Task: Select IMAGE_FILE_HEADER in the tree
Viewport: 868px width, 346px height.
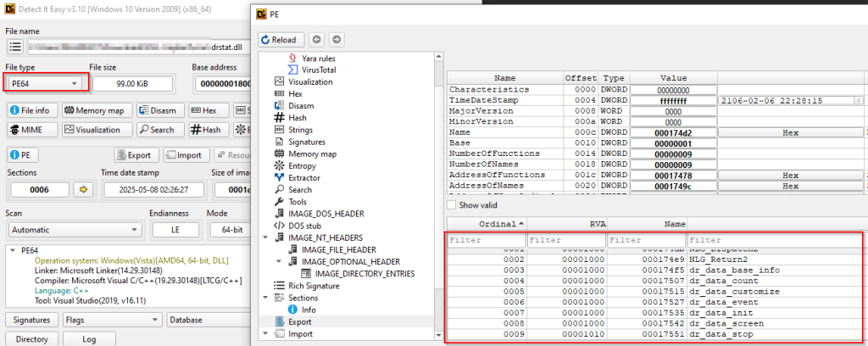Action: point(339,249)
